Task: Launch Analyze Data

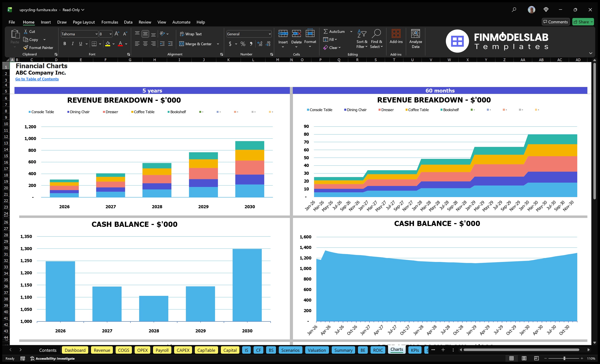Action: tap(416, 38)
